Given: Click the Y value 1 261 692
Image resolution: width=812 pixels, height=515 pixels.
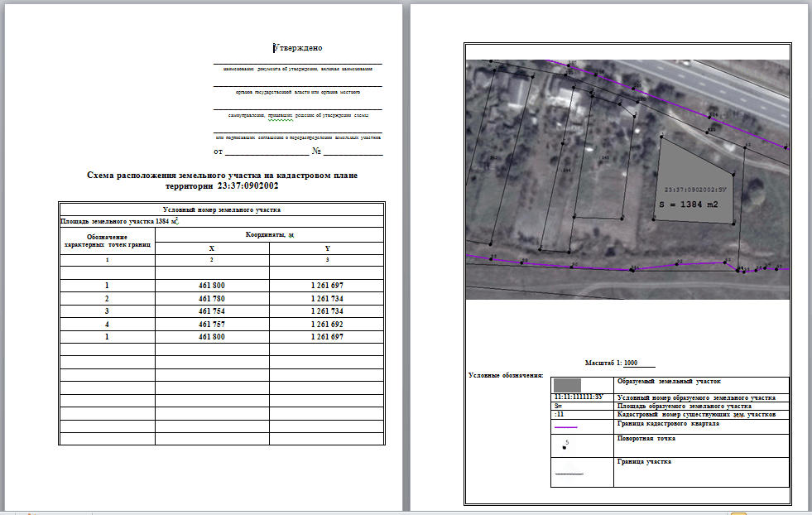Looking at the screenshot, I should click(x=327, y=325).
